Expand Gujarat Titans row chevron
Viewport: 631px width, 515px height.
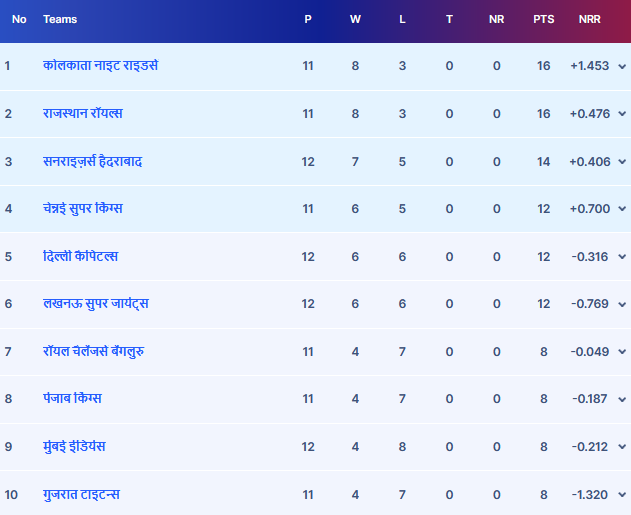[x=622, y=495]
